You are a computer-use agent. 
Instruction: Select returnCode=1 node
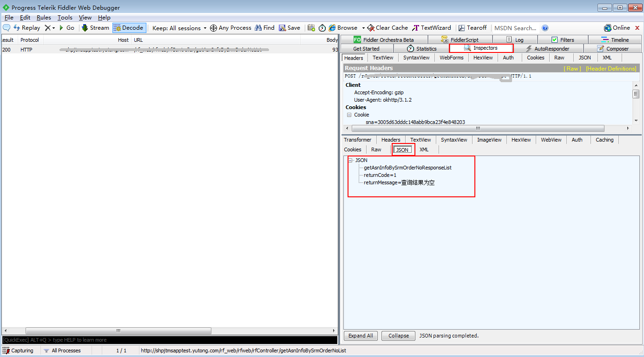(x=380, y=175)
